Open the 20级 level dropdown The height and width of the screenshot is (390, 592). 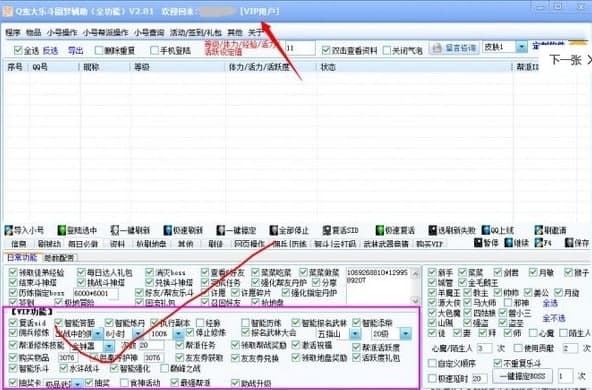click(405, 333)
